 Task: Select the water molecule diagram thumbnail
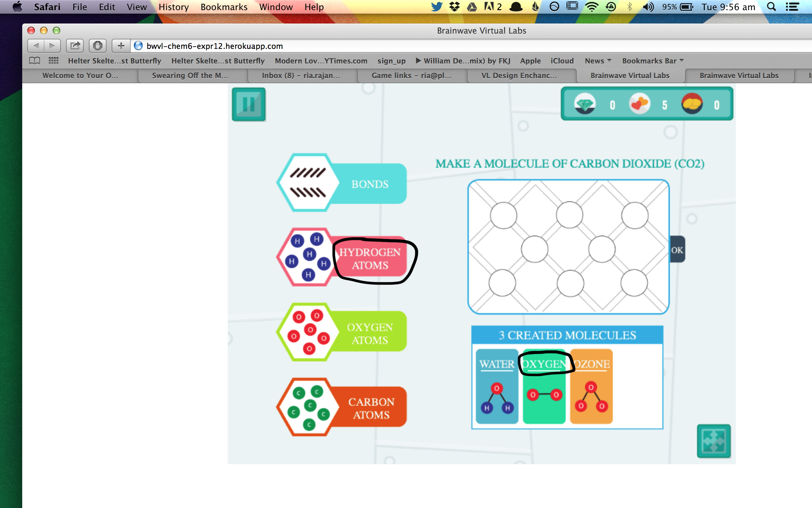(x=497, y=398)
